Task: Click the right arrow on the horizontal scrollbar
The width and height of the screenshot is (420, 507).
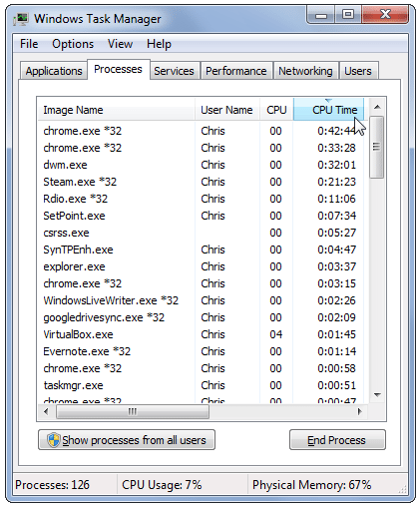Action: click(x=359, y=411)
